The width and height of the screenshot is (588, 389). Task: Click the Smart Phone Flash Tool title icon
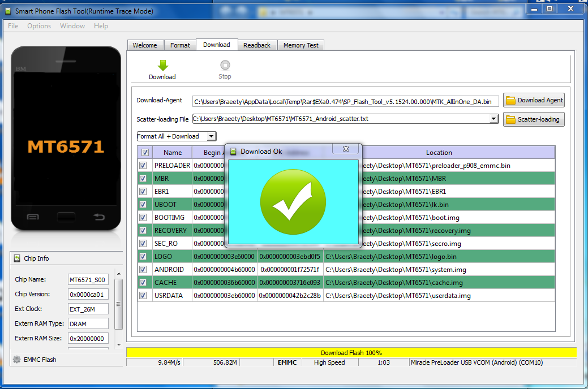click(x=8, y=11)
